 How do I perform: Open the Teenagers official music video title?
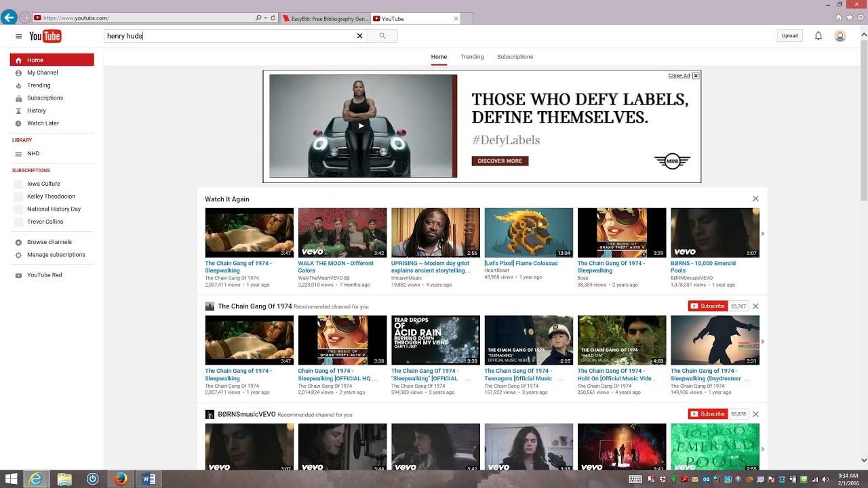coord(519,375)
